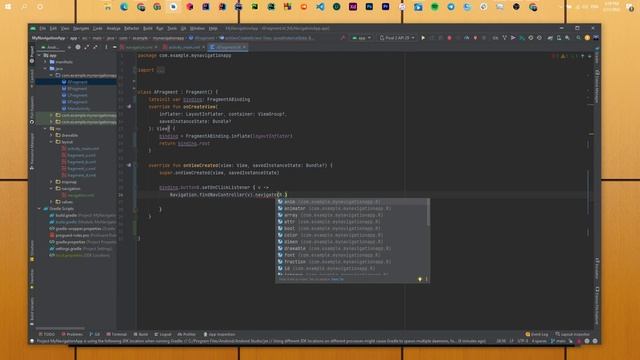Choose 'id' in the completion list

(x=352, y=268)
